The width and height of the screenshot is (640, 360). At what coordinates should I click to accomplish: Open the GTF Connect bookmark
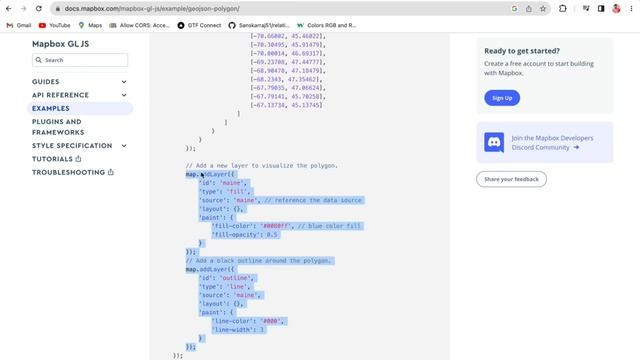(199, 25)
